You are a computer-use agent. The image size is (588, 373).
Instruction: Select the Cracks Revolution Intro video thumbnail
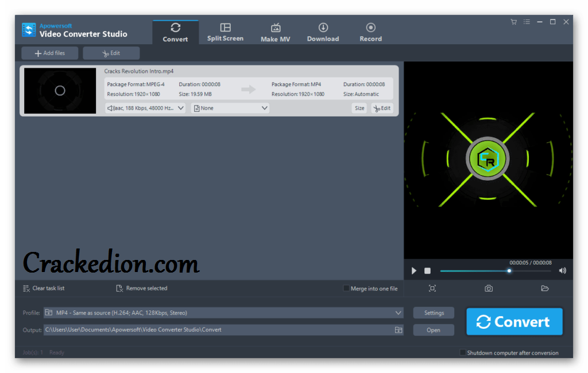(60, 91)
